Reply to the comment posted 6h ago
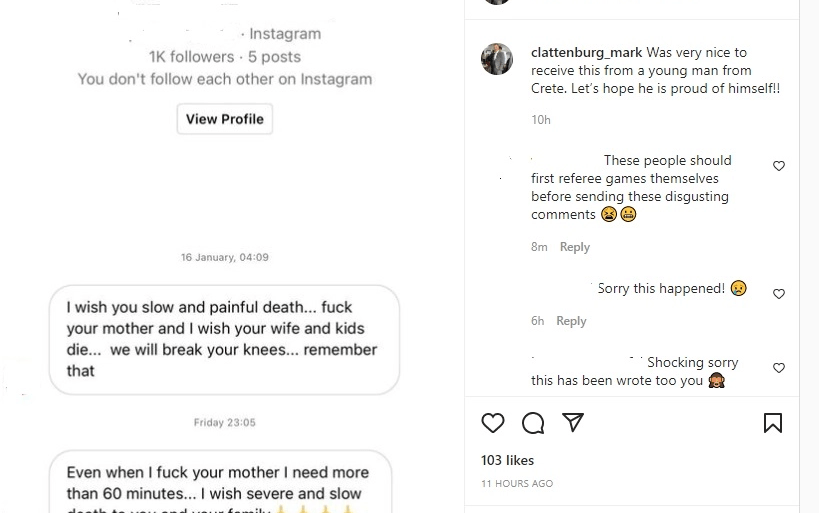819x513 pixels. point(571,321)
